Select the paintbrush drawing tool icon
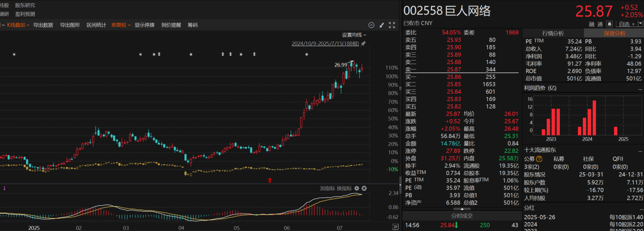The width and height of the screenshot is (644, 231). click(381, 25)
